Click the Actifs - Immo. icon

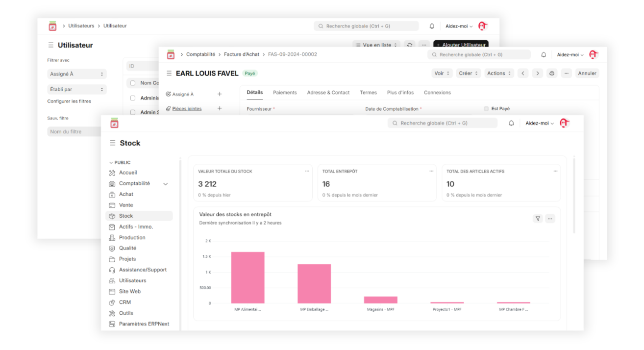(112, 226)
